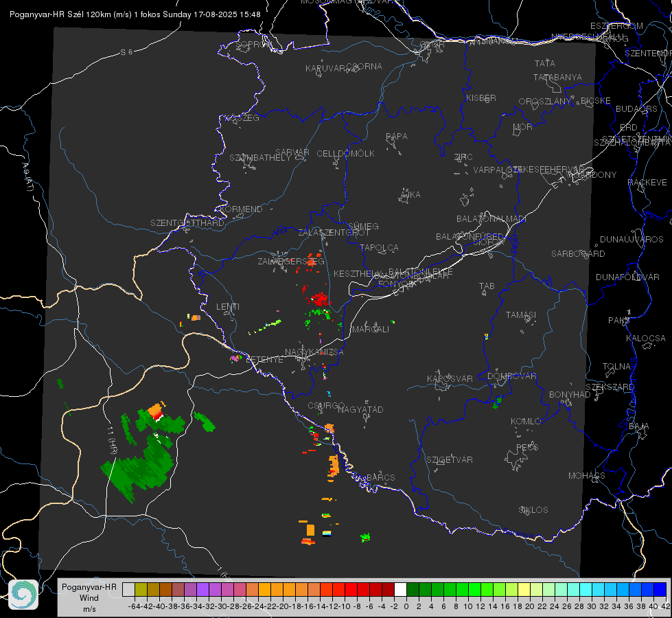Screen dimensions: 672x618
Task: Click the PÁPA city label
Action: click(397, 137)
